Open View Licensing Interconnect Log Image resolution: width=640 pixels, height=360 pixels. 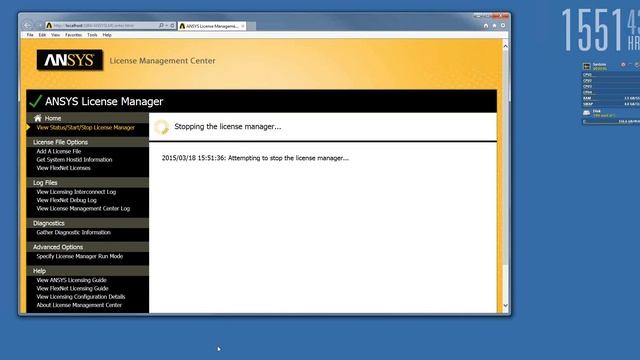pos(76,192)
